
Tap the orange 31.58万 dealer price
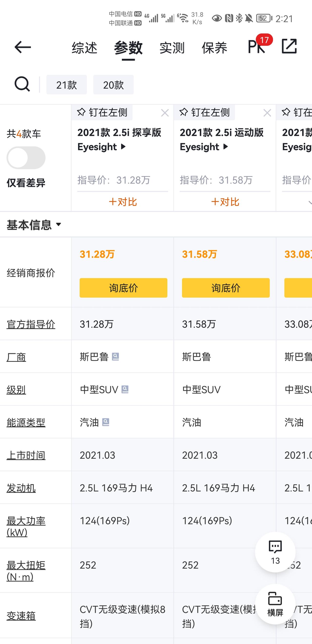200,254
